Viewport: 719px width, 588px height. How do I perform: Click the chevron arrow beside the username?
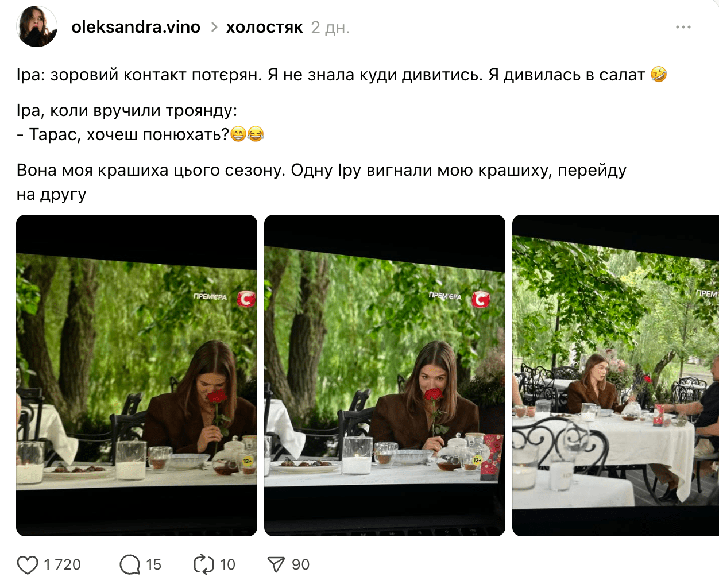point(214,27)
